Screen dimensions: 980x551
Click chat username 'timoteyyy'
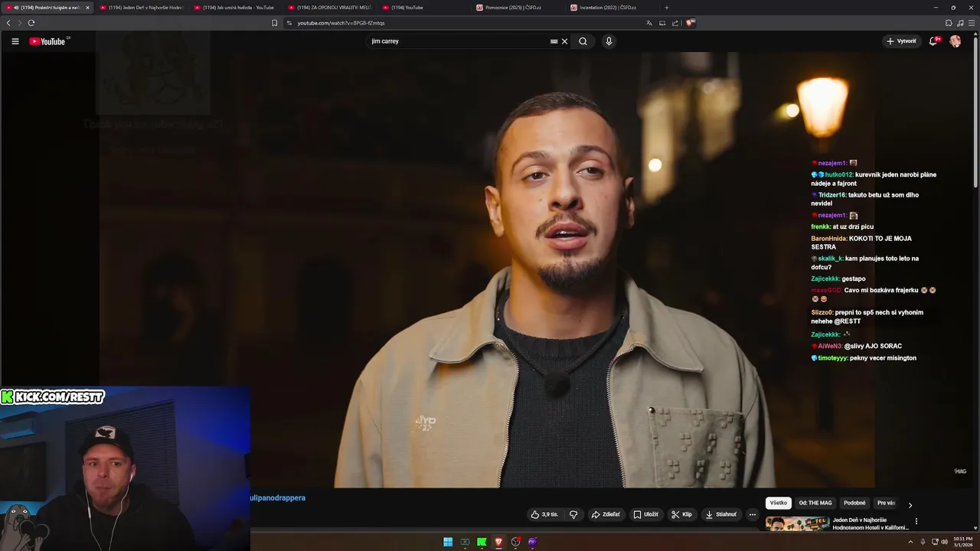point(834,358)
